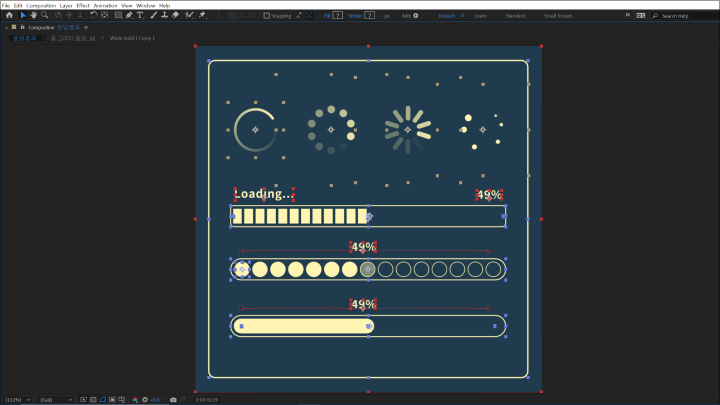
Task: Select the Pan Behind anchor point tool
Action: (x=105, y=15)
